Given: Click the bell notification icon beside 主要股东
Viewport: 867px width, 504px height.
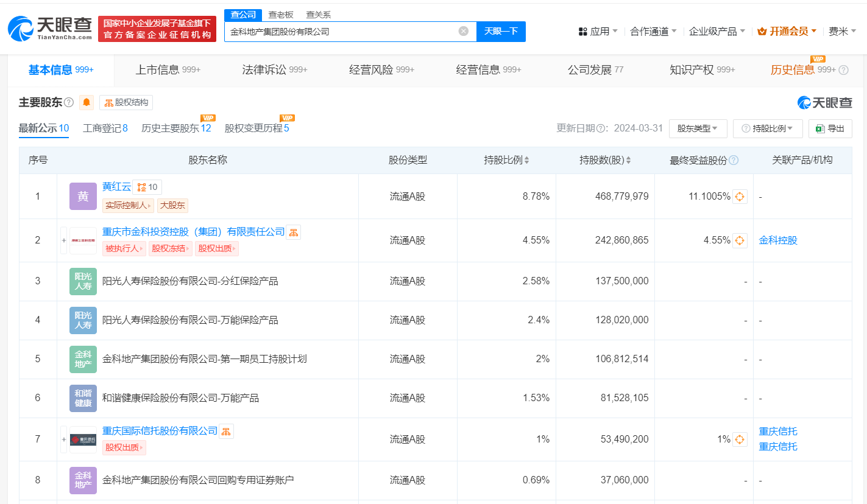Looking at the screenshot, I should (87, 102).
